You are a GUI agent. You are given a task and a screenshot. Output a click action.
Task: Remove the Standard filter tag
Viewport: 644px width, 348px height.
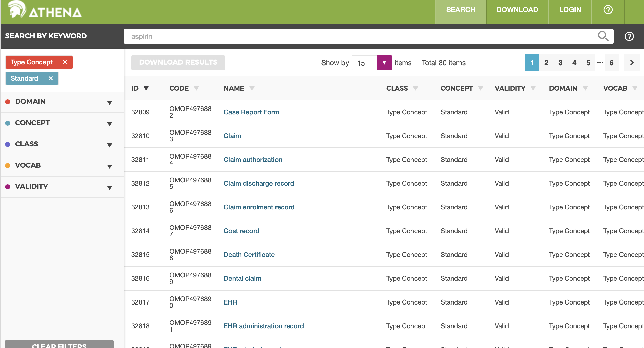click(x=51, y=78)
